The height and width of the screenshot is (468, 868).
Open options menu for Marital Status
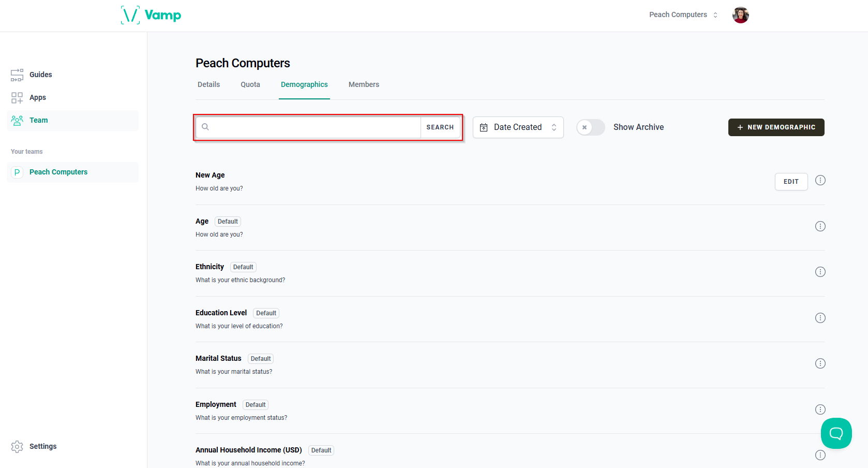pyautogui.click(x=820, y=363)
